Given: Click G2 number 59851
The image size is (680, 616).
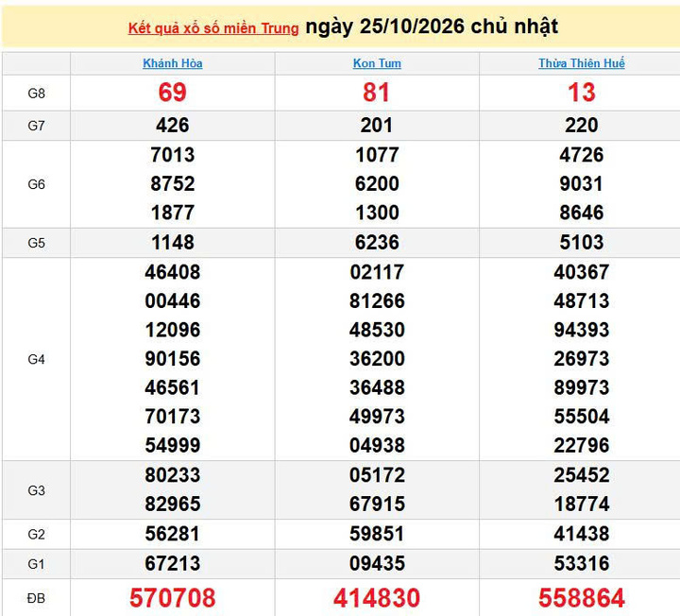Looking at the screenshot, I should click(x=377, y=534).
